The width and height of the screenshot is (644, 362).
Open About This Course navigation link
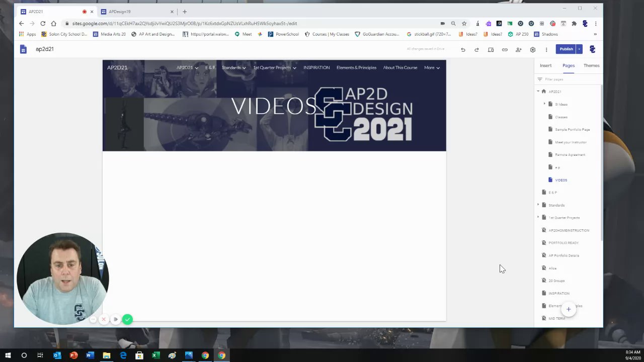[400, 67]
